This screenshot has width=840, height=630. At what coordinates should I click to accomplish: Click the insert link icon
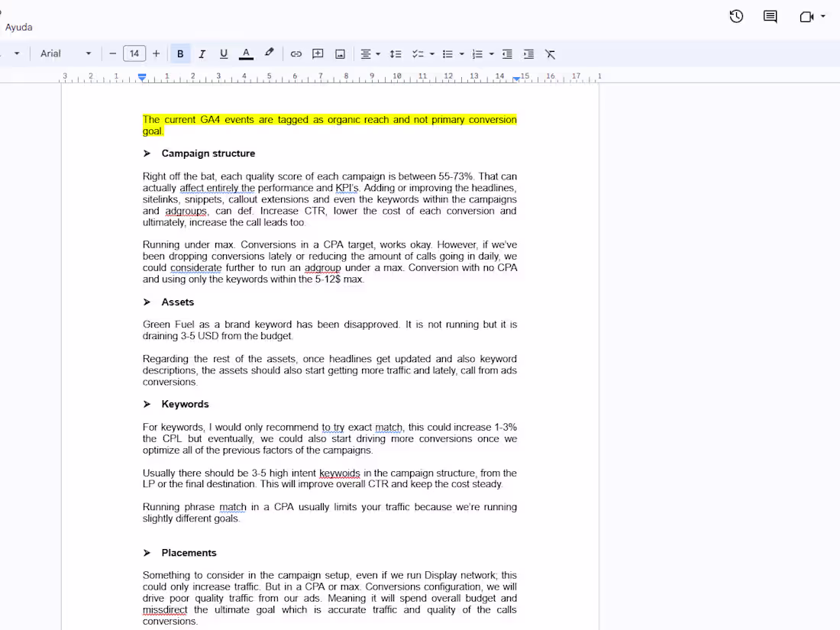coord(296,53)
